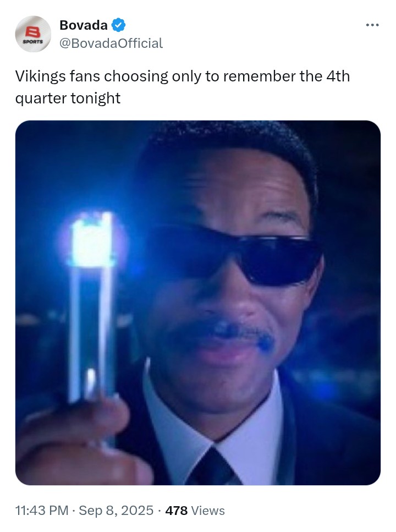Click the words "quarter tonight" in tweet
The height and width of the screenshot is (532, 396).
68,98
